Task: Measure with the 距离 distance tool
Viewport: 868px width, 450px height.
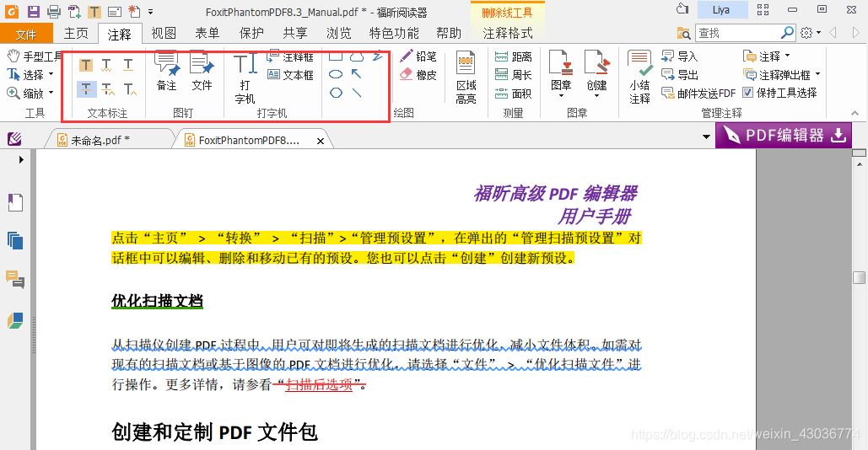Action: 513,56
